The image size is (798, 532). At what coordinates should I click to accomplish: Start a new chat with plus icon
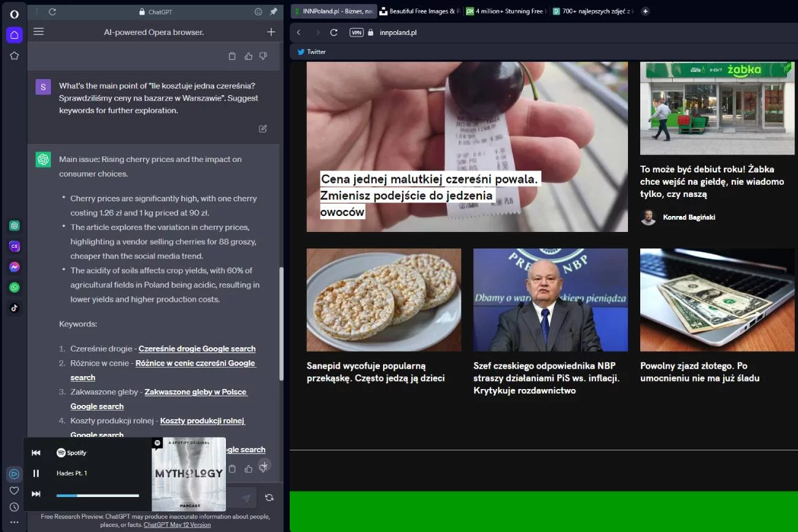pyautogui.click(x=271, y=32)
